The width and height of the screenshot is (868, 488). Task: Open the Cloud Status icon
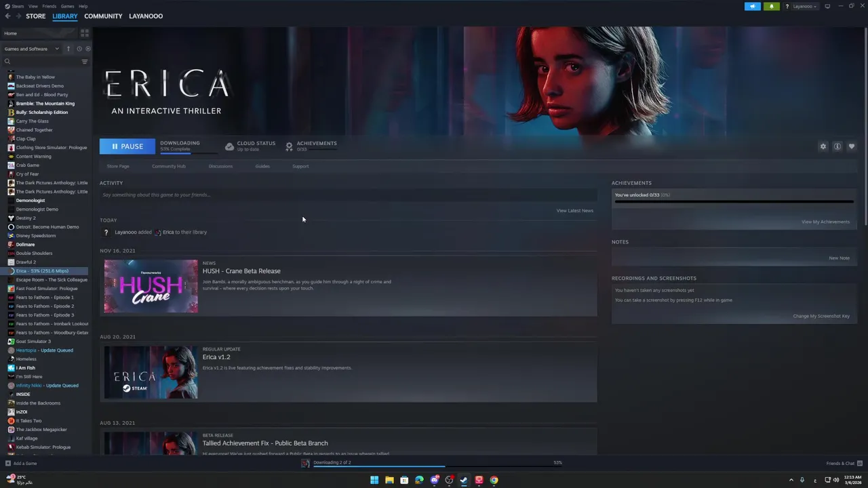(x=230, y=146)
